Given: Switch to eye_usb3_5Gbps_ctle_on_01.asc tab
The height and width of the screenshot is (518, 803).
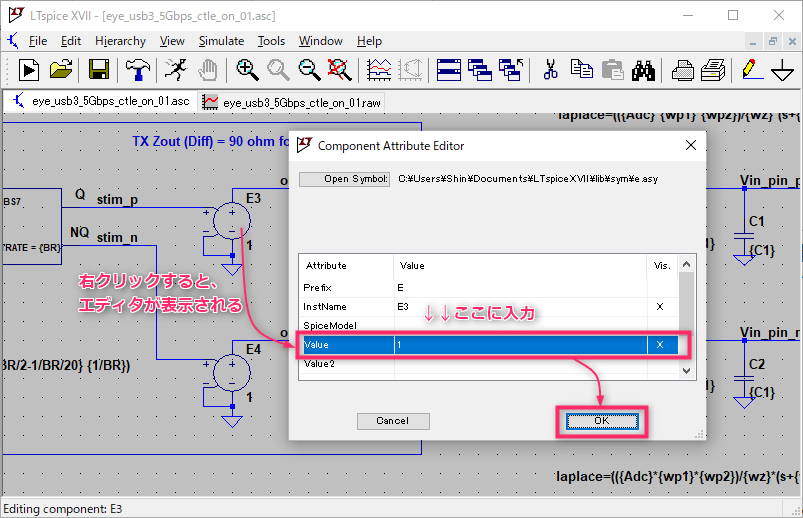Looking at the screenshot, I should [x=101, y=101].
